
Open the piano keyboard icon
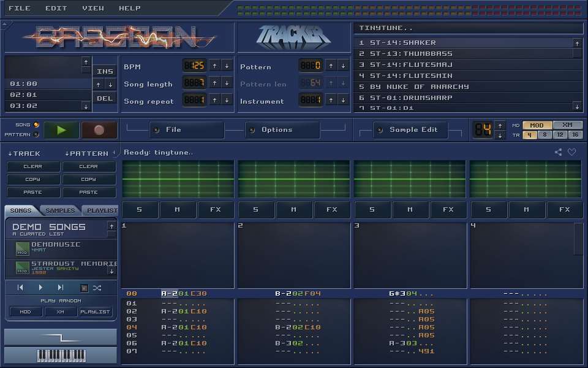pos(61,355)
